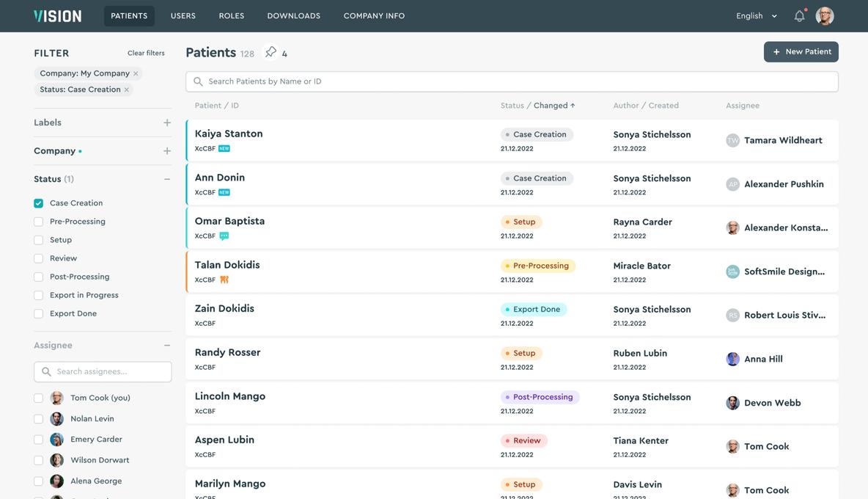This screenshot has height=499, width=868.
Task: Check the Tom Cook (you) assignee filter
Action: tap(37, 396)
